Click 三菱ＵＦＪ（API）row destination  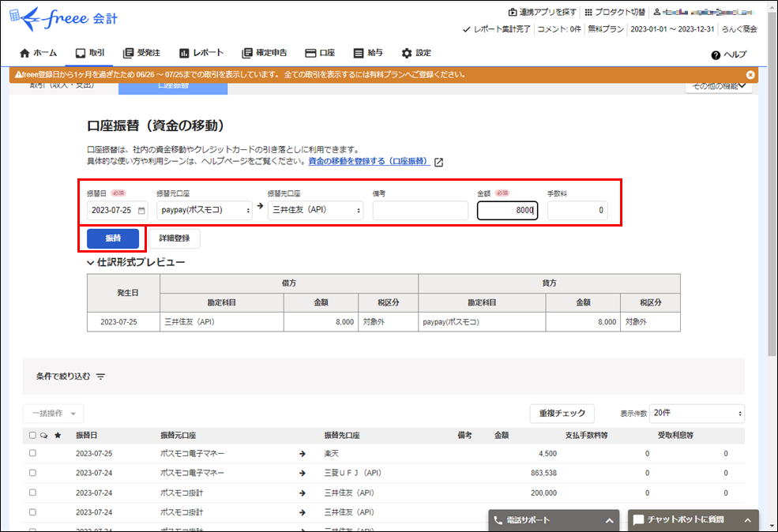click(x=353, y=474)
